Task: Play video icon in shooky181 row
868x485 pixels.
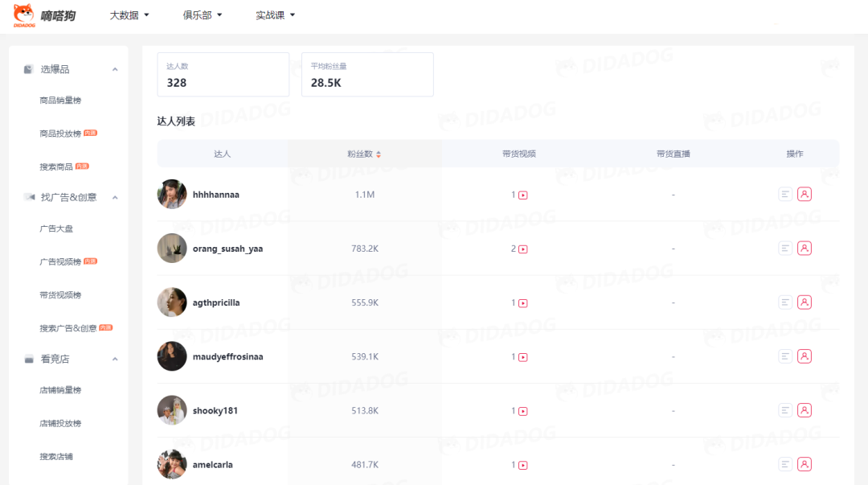Action: point(523,411)
